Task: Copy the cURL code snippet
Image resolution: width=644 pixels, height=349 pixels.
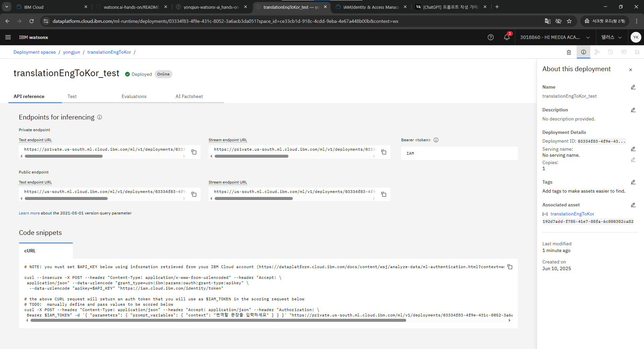Action: [x=510, y=267]
